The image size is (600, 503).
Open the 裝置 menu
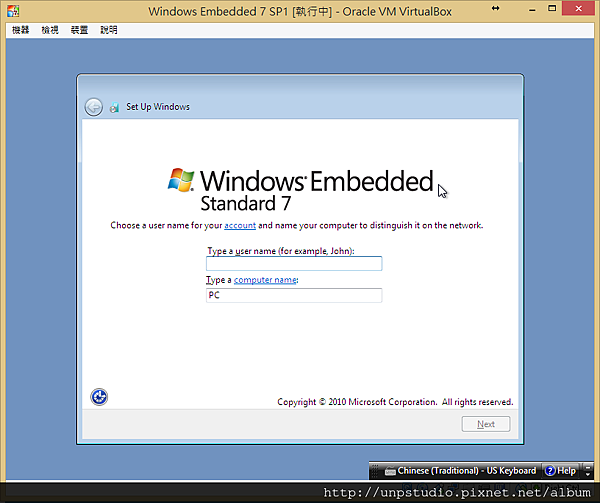tap(79, 30)
